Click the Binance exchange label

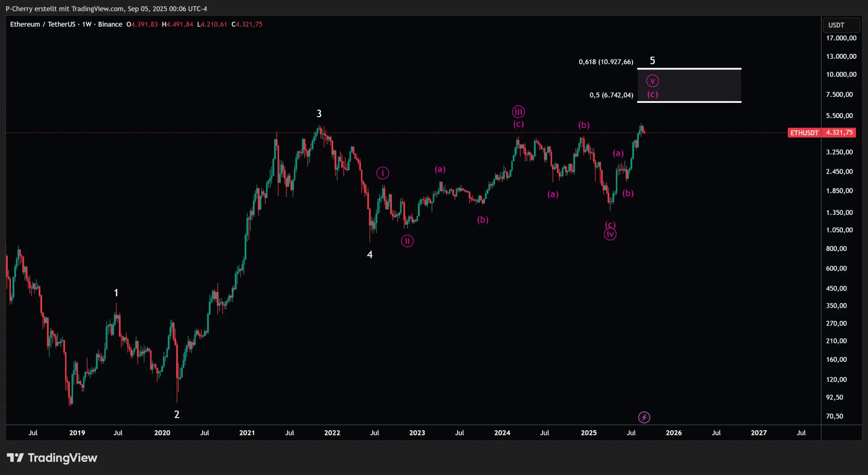(110, 24)
